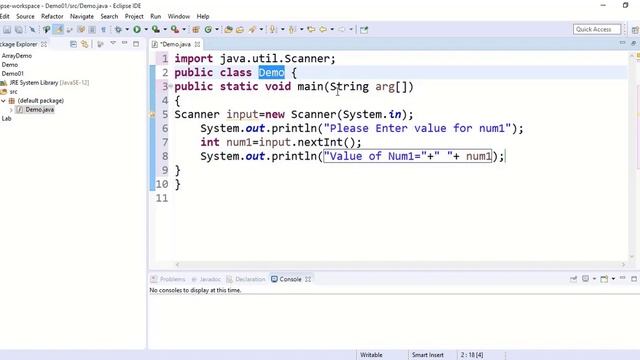Screen dimensions: 640x360
Task: Select Demo01 project in Package Explorer
Action: [x=13, y=74]
